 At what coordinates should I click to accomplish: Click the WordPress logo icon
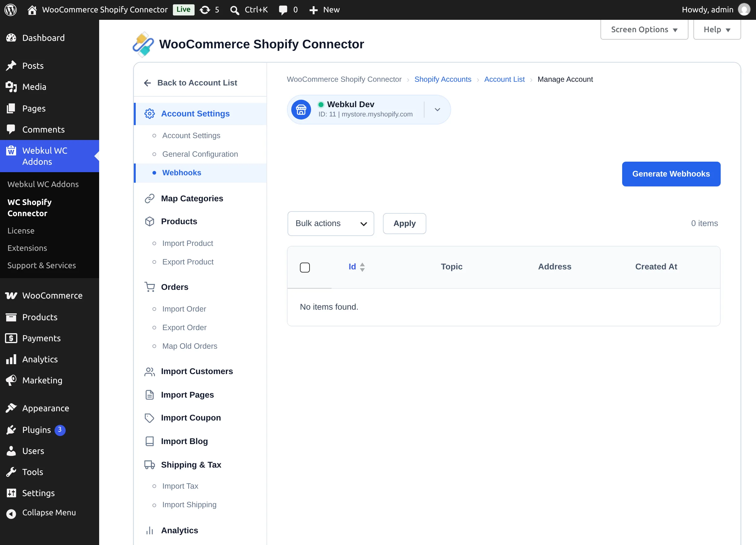pyautogui.click(x=11, y=10)
